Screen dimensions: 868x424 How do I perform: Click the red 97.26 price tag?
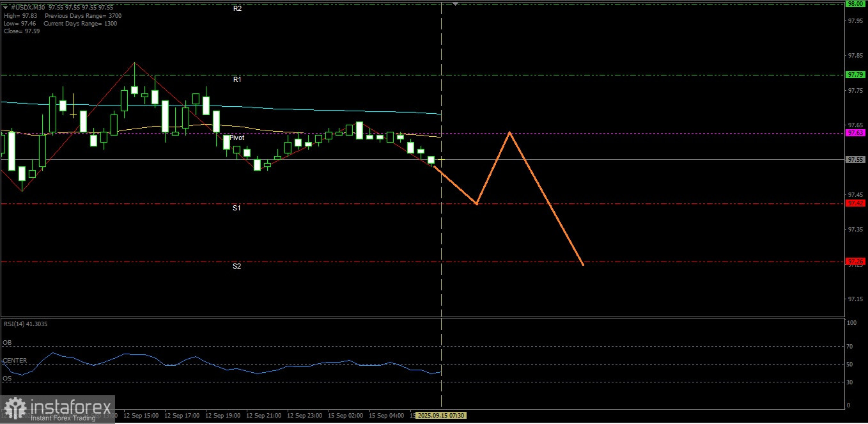[855, 262]
